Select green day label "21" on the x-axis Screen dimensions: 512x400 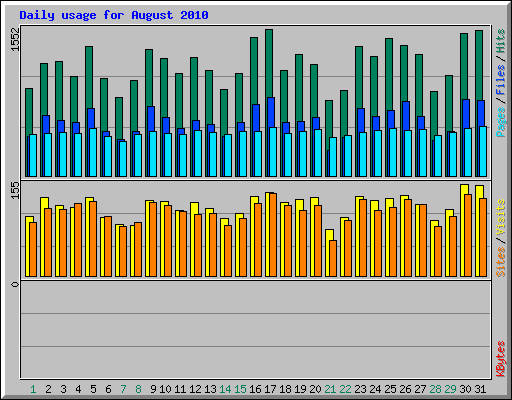click(330, 389)
